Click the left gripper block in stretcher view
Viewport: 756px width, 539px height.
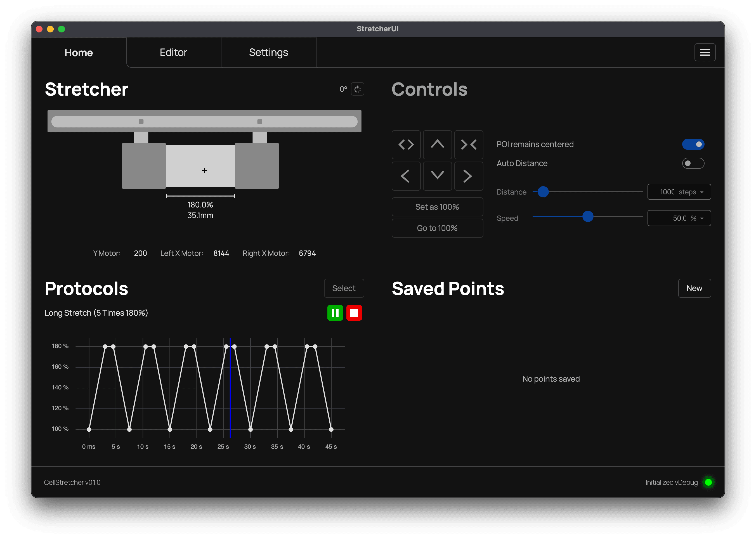point(144,166)
